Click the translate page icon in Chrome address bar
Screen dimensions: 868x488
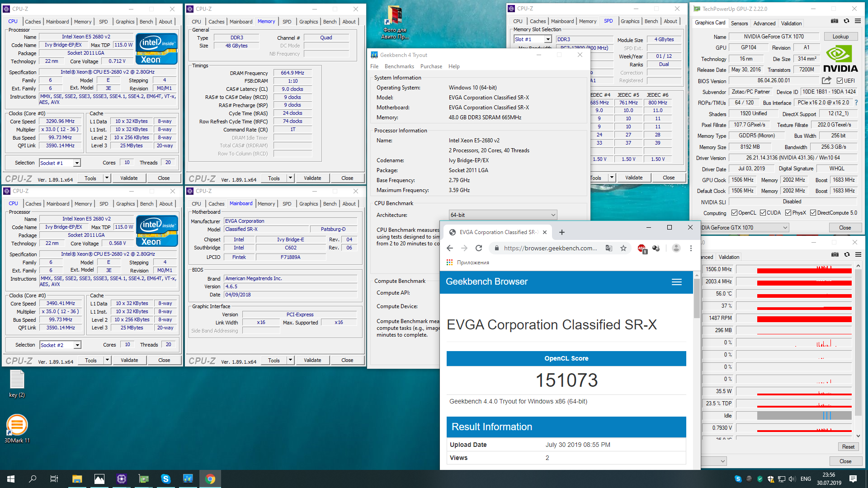[609, 248]
